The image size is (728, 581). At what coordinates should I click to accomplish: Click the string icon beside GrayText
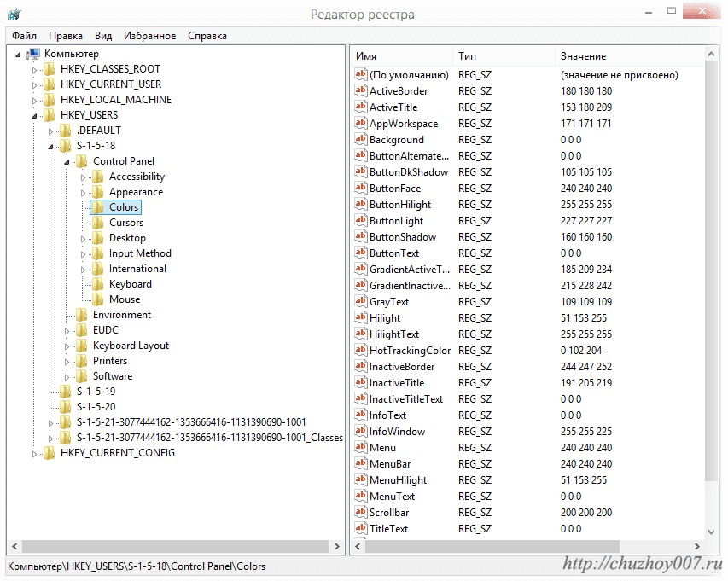coord(361,302)
